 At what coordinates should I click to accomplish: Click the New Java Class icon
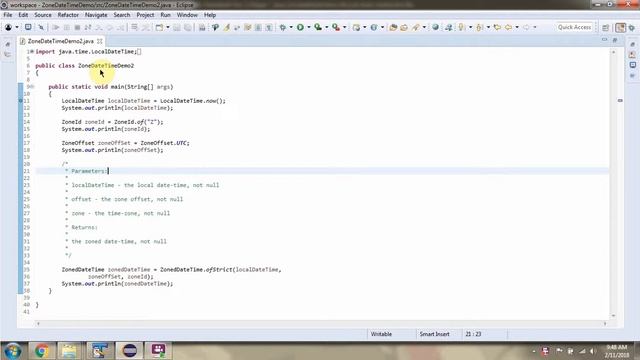[374, 27]
